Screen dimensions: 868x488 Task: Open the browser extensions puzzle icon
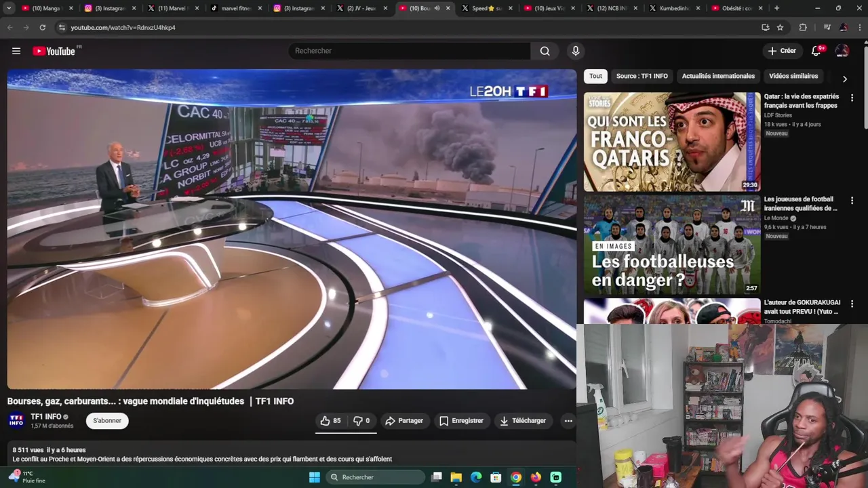(803, 27)
